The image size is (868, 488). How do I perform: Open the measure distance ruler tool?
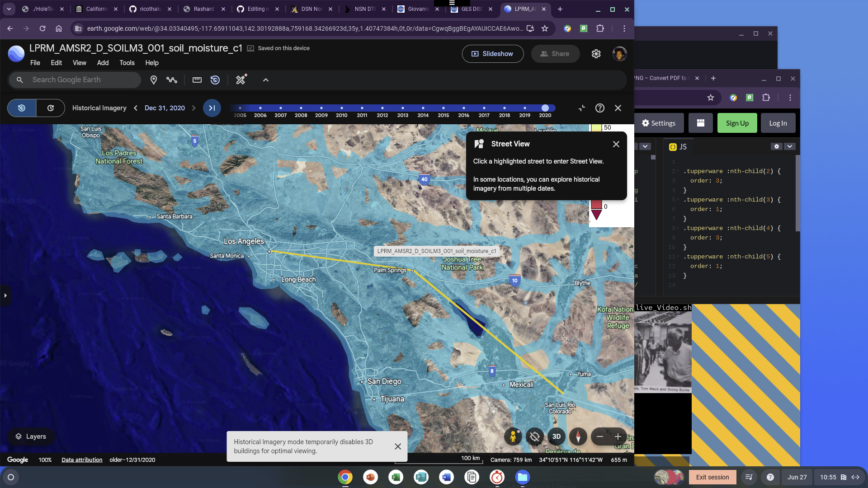point(197,80)
